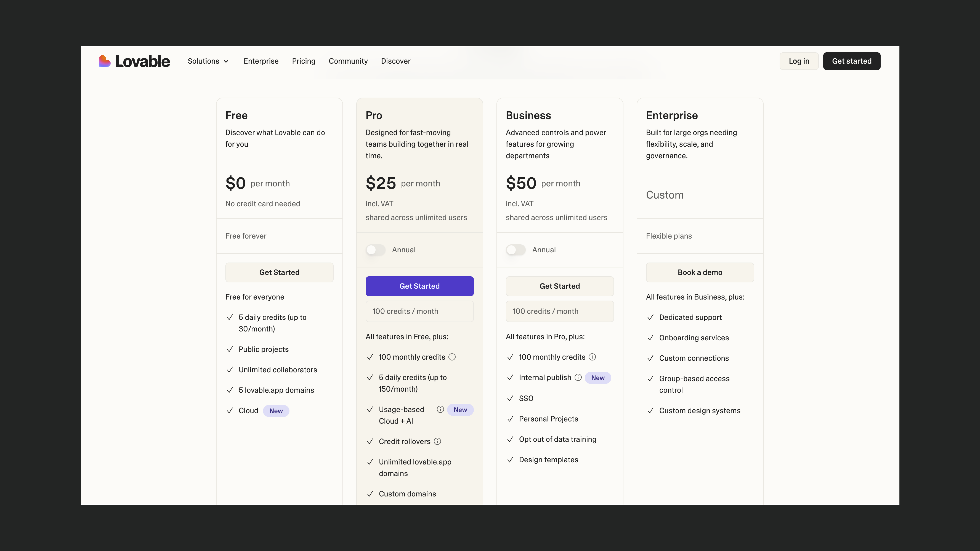The width and height of the screenshot is (980, 551).
Task: Click info icon beside Credit rollovers
Action: 437,441
